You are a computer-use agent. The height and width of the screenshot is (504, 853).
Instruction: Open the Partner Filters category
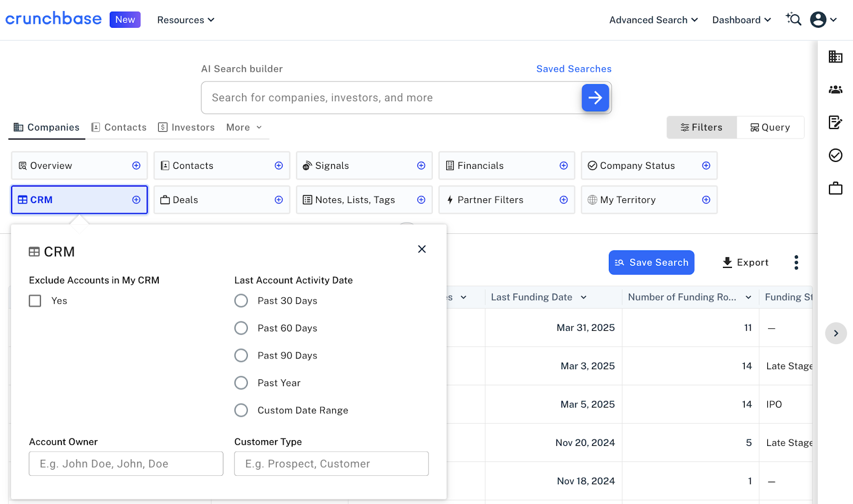pos(506,200)
